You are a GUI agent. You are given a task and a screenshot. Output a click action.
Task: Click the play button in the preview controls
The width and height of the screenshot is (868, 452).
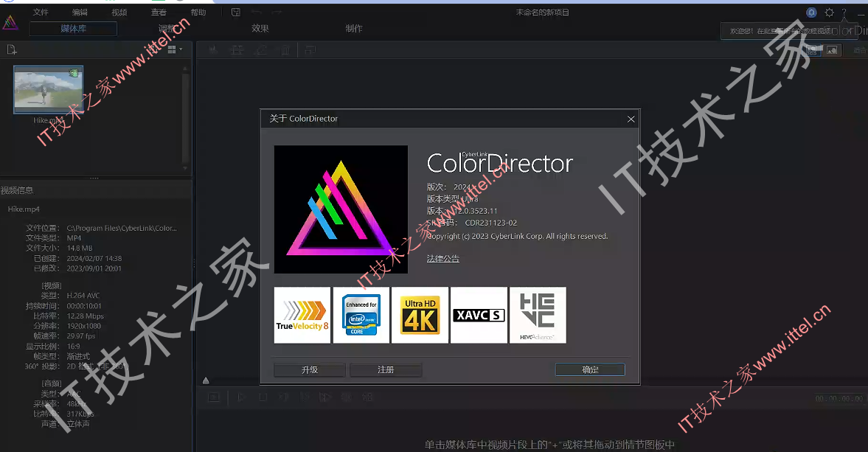click(x=241, y=397)
